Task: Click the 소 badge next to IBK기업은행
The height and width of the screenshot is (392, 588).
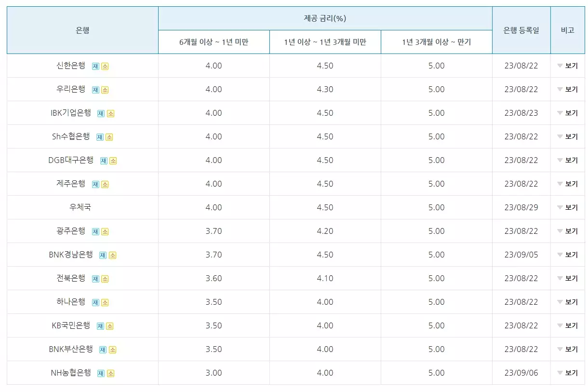Action: pyautogui.click(x=111, y=113)
